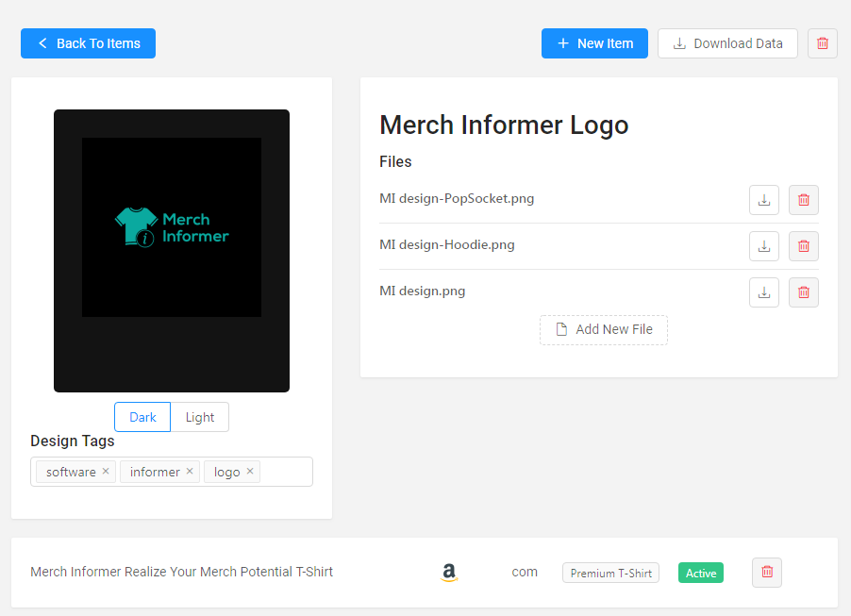Click the green Active status badge
The width and height of the screenshot is (851, 616).
click(x=701, y=573)
